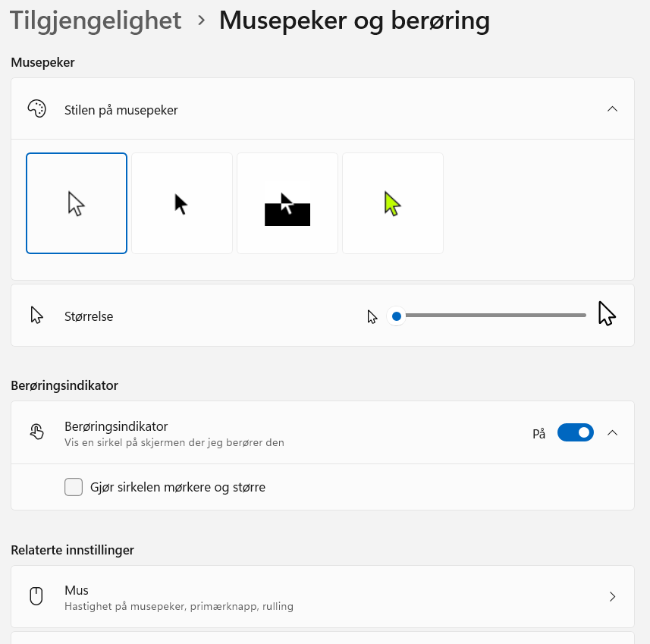Open Mus settings via right chevron
650x644 pixels.
[613, 597]
